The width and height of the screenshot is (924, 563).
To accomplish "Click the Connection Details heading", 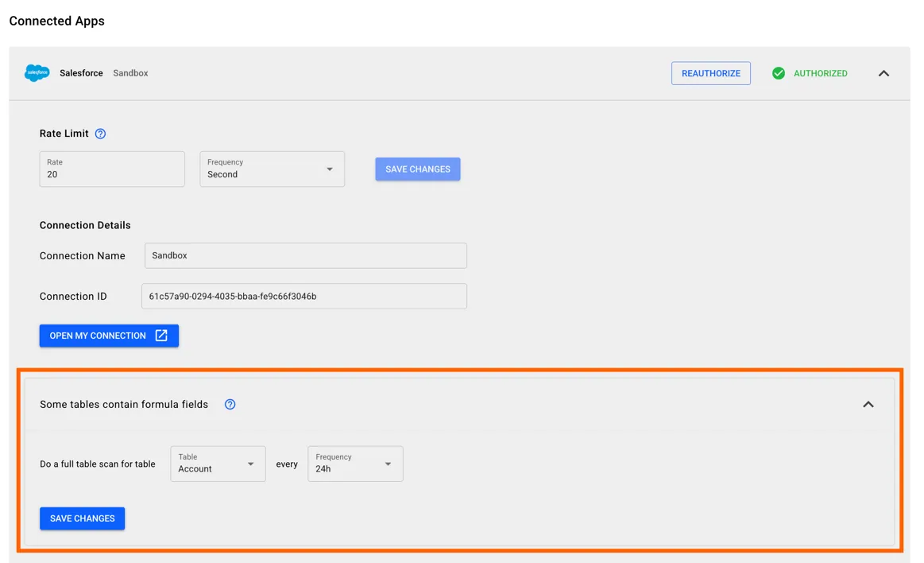I will 85,225.
